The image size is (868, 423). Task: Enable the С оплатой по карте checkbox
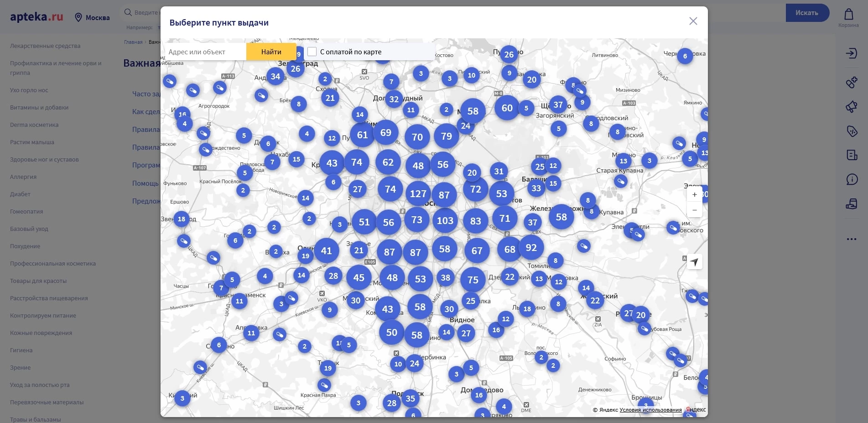(312, 52)
